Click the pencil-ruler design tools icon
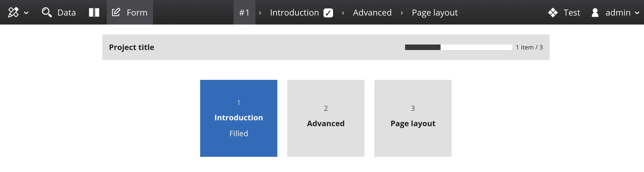Screen dimensions: 644x172 [13, 12]
